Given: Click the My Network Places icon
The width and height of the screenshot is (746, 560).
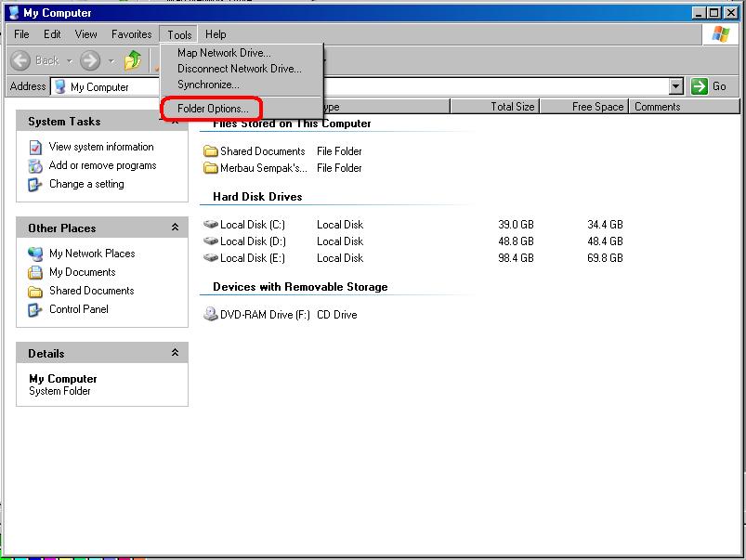Looking at the screenshot, I should (x=34, y=254).
